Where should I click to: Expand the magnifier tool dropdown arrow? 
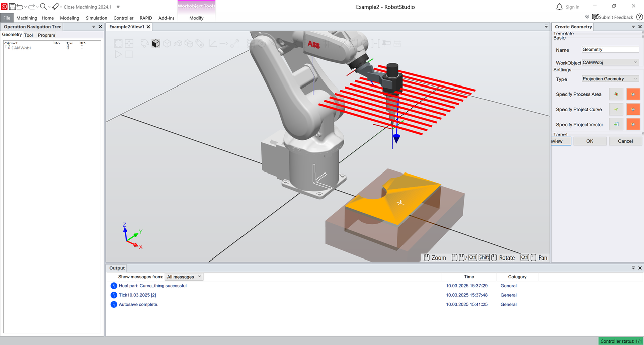pos(49,7)
